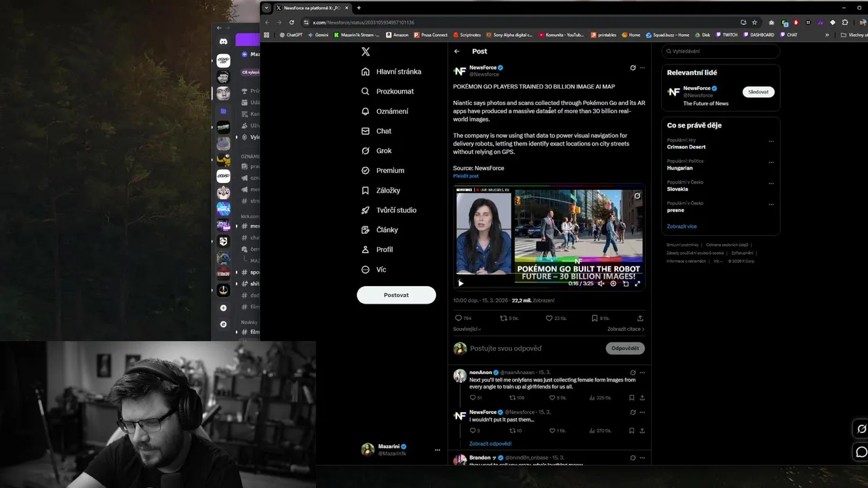Repost nonAnon's reply with 109 reposts
This screenshot has width=868, height=488.
click(x=517, y=398)
